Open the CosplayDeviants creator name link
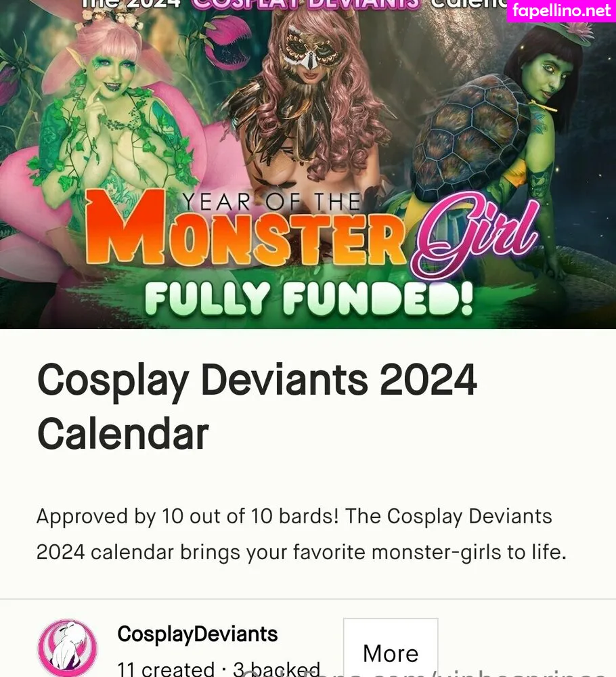616x677 pixels. tap(198, 634)
